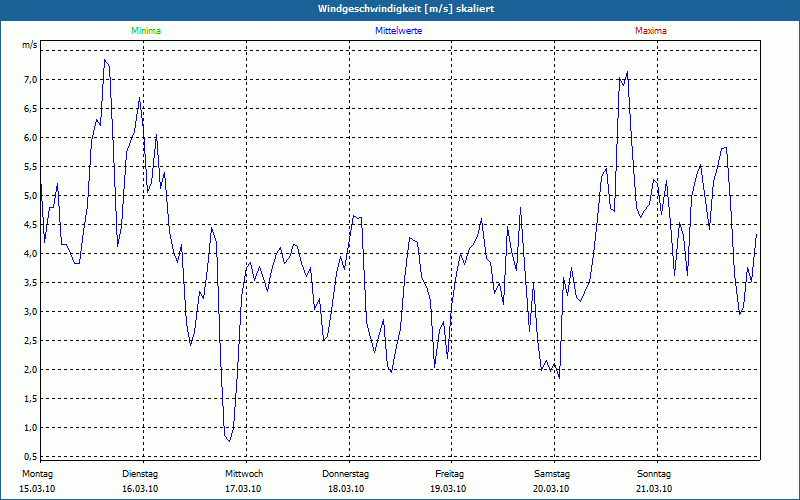Click the 3,0 y-axis value

click(x=30, y=312)
